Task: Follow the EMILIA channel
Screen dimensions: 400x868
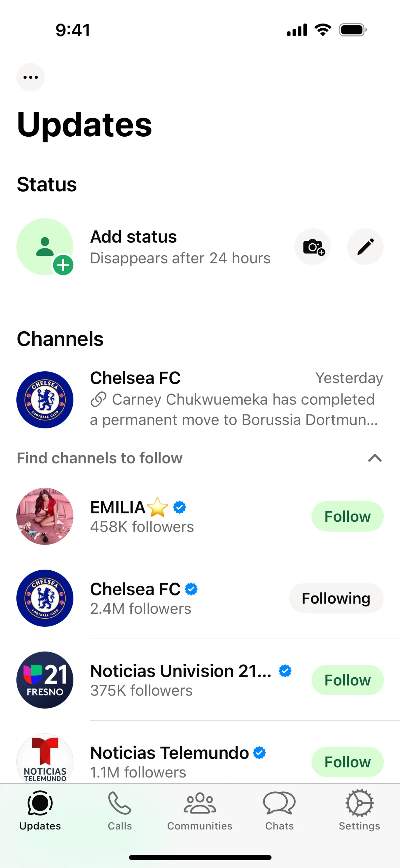Action: click(x=347, y=516)
